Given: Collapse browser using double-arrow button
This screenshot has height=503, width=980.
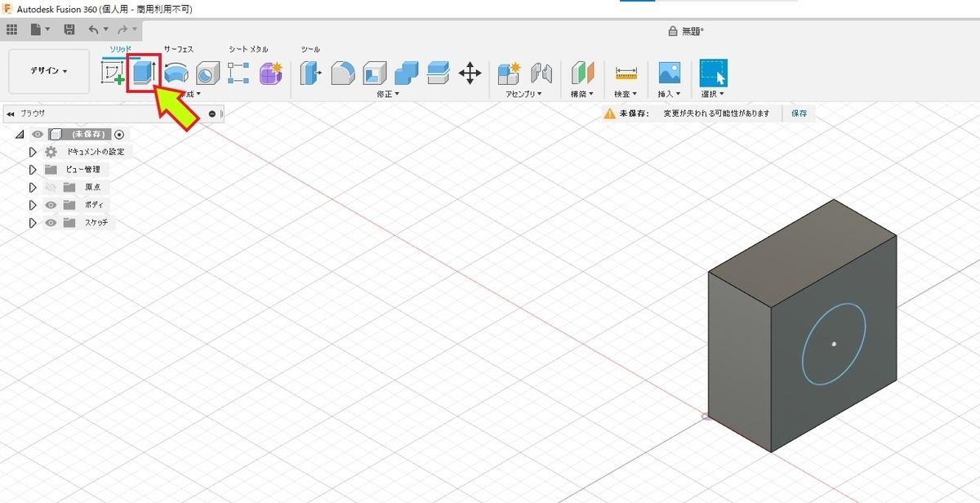Looking at the screenshot, I should coord(11,114).
